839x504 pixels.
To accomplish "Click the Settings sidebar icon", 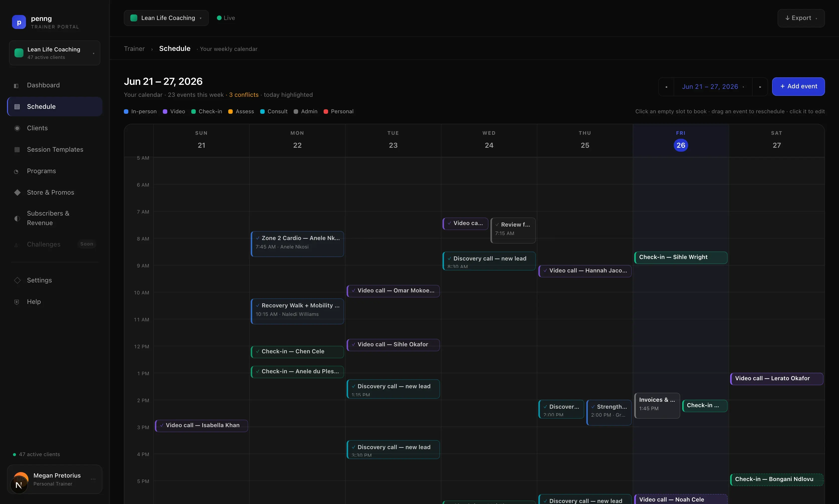I will pyautogui.click(x=17, y=280).
